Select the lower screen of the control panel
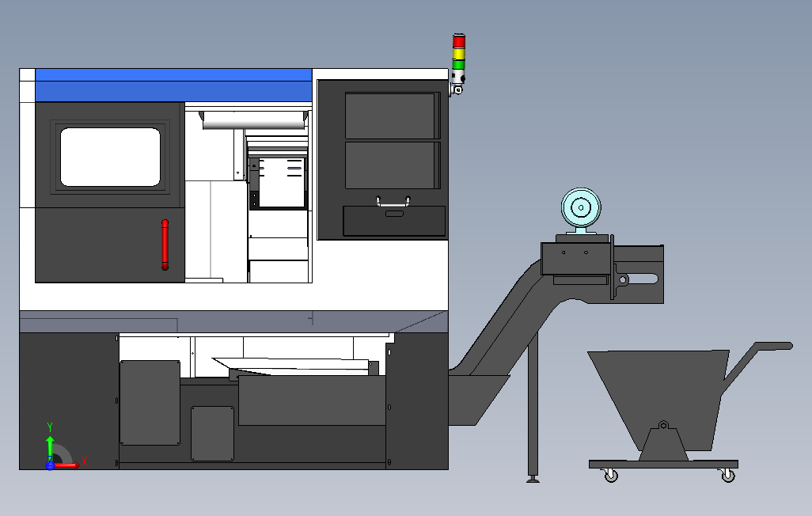The width and height of the screenshot is (812, 516). (x=392, y=165)
